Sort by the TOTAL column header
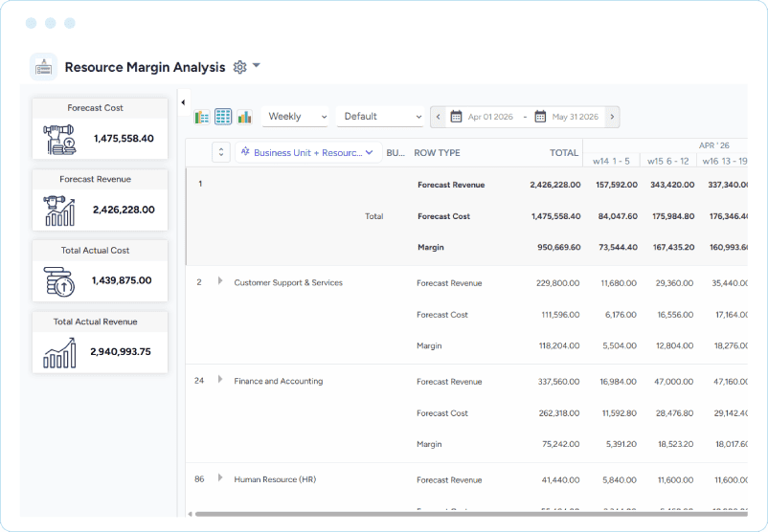Image resolution: width=768 pixels, height=532 pixels. [x=564, y=153]
